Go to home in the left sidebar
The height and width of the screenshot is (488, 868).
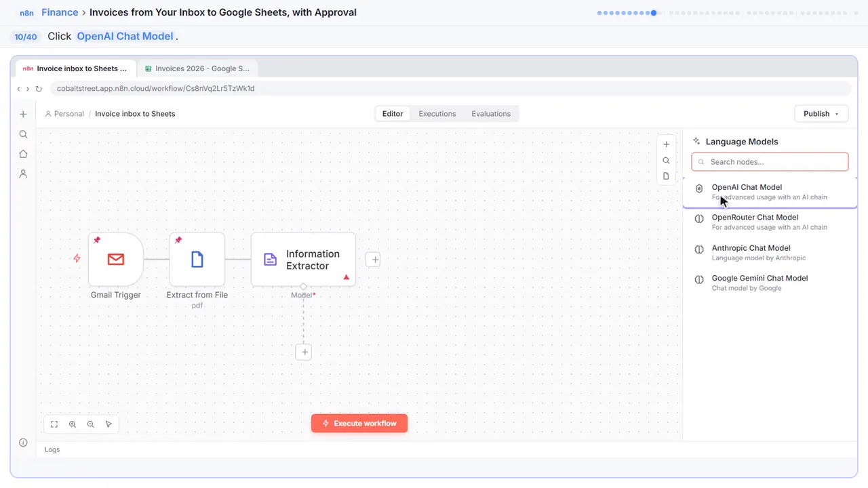23,154
